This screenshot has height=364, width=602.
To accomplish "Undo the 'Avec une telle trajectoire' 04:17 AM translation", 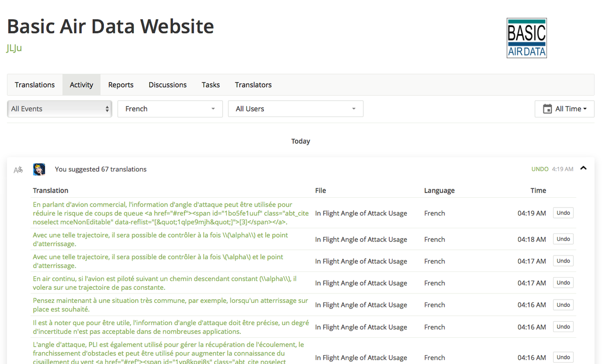I will (563, 261).
